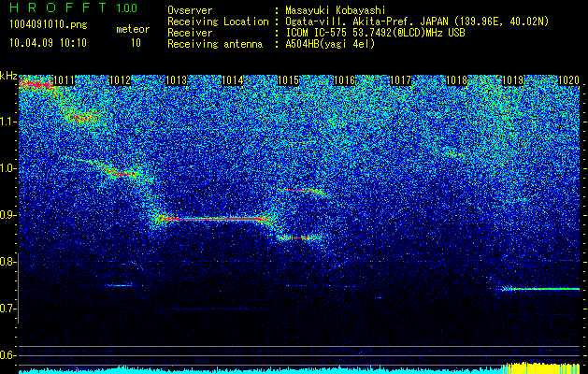Click the green echo line near 0.74 kHz
Viewport: 588px width, 374px height.
click(x=541, y=289)
